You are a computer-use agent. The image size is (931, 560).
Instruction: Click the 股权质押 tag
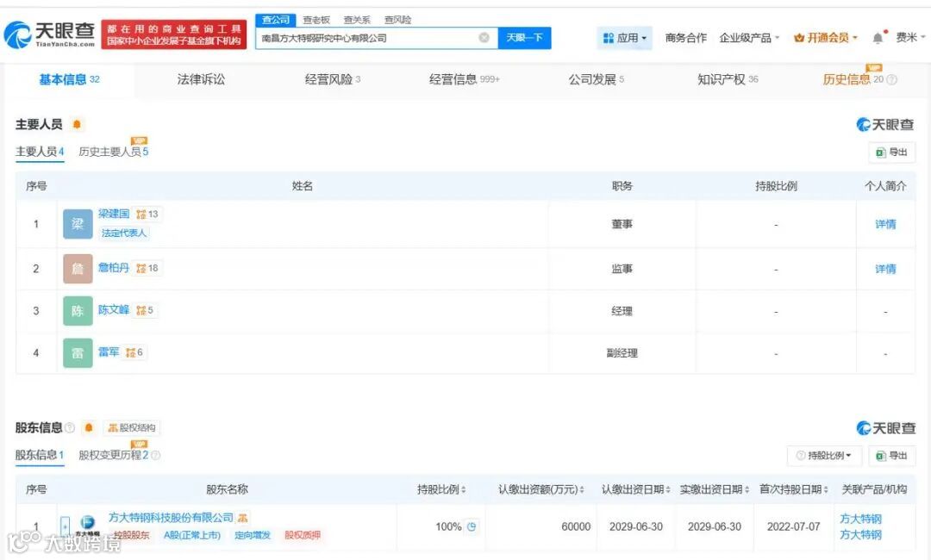[303, 535]
